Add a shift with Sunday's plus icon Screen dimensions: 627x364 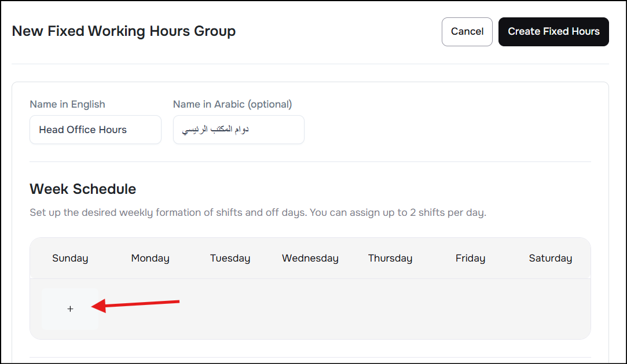coord(70,309)
